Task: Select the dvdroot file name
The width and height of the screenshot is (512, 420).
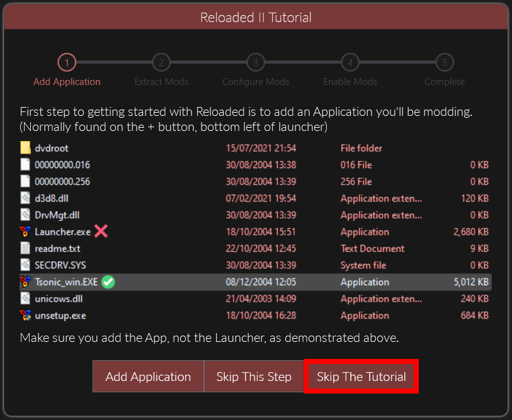Action: coord(52,148)
